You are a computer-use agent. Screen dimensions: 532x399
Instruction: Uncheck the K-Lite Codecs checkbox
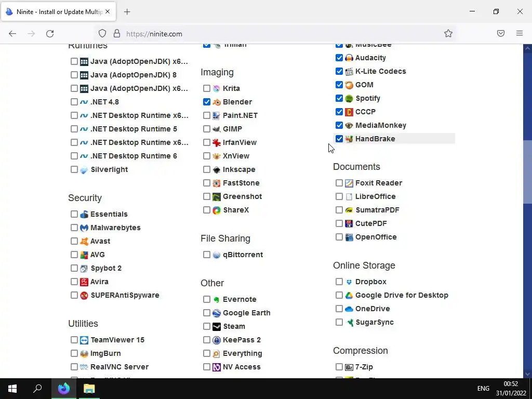(339, 71)
